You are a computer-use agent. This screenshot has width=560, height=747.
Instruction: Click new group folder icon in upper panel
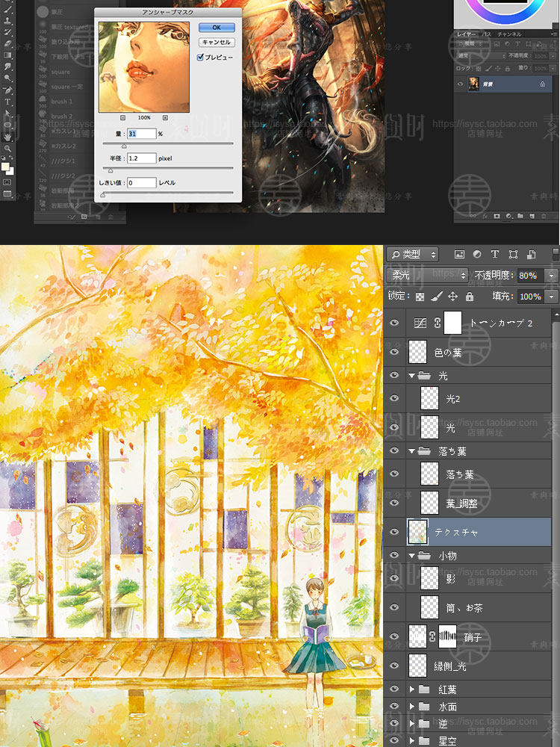(520, 216)
